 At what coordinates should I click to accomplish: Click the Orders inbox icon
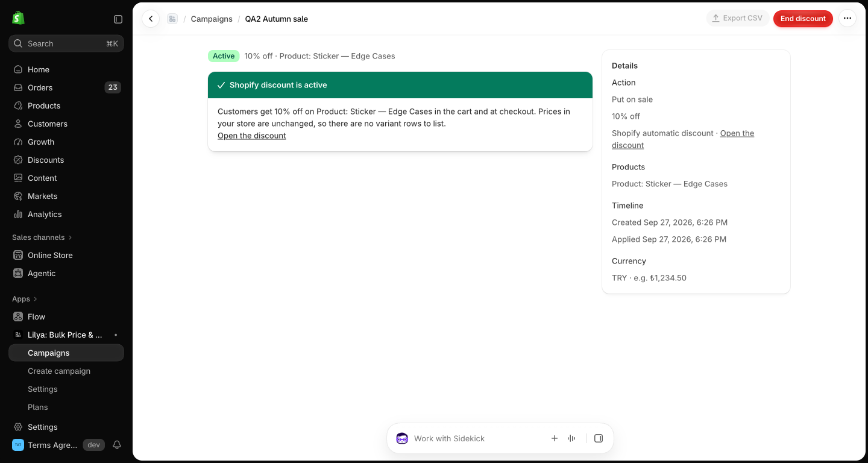pyautogui.click(x=18, y=87)
